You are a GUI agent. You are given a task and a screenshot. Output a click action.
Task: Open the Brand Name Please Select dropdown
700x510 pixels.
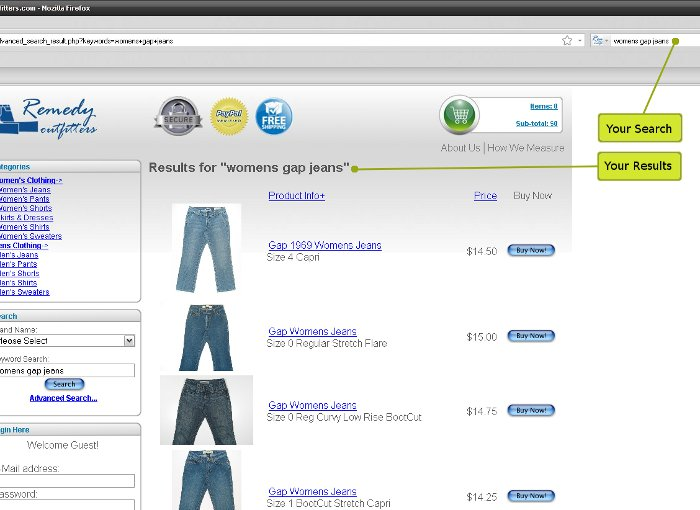(x=67, y=341)
